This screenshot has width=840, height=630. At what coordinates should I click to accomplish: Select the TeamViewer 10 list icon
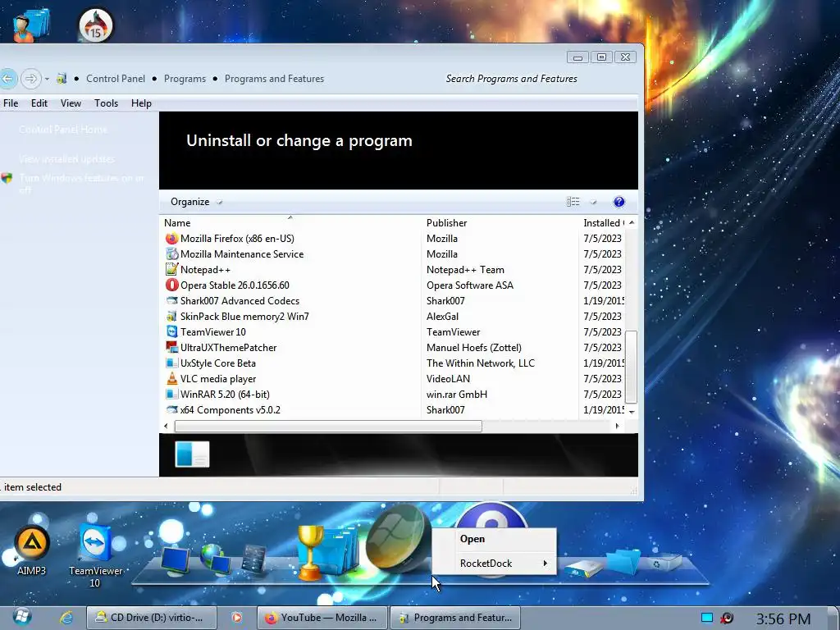(171, 331)
